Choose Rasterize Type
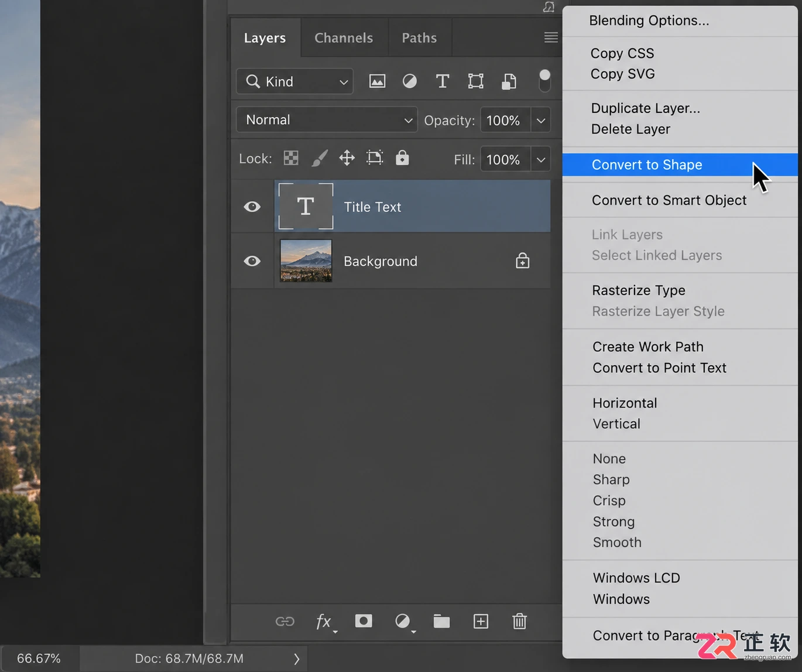The height and width of the screenshot is (672, 802). 680,290
